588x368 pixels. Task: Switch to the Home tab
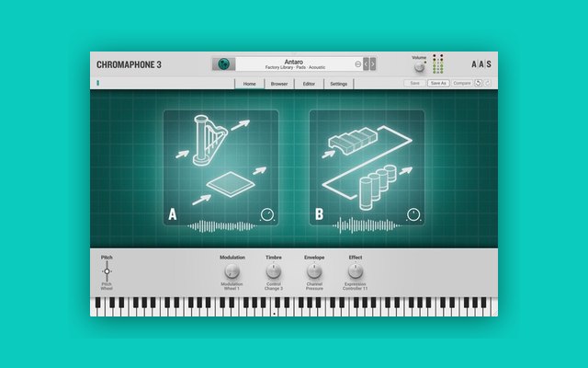tap(249, 84)
